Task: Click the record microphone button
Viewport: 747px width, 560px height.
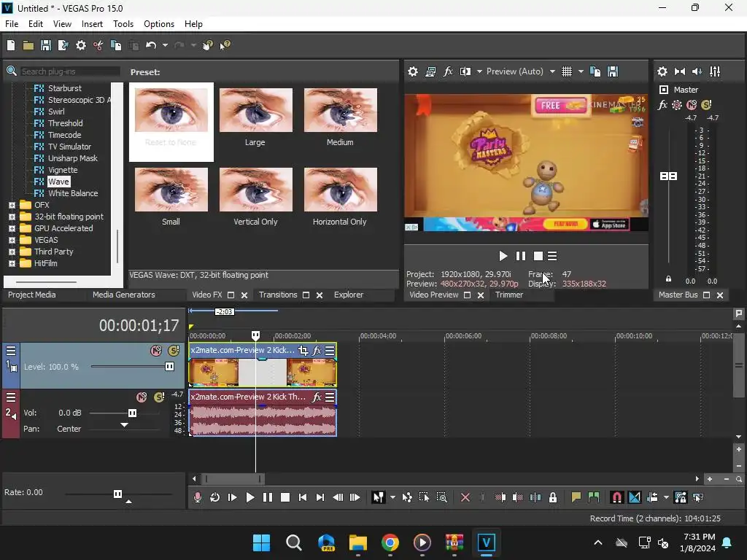Action: point(197,497)
